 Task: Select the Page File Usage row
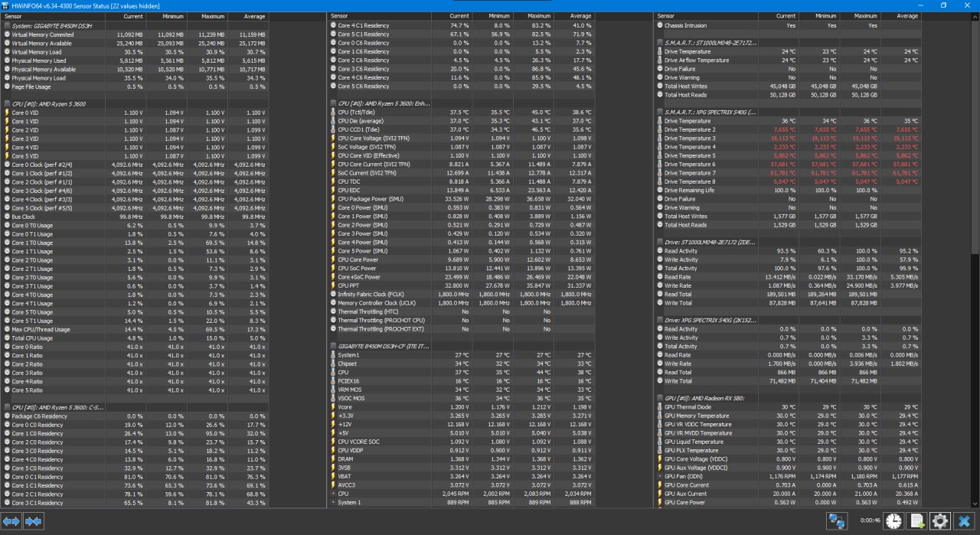tap(135, 86)
